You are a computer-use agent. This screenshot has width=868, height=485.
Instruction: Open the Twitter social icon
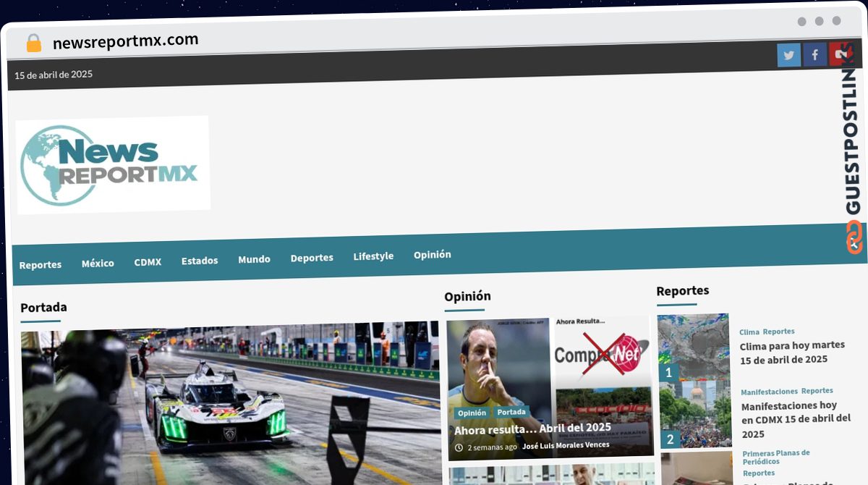coord(789,55)
